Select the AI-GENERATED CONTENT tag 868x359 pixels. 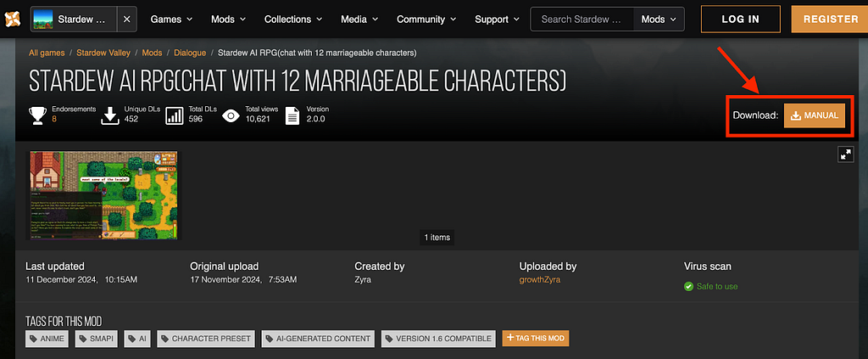pyautogui.click(x=318, y=339)
